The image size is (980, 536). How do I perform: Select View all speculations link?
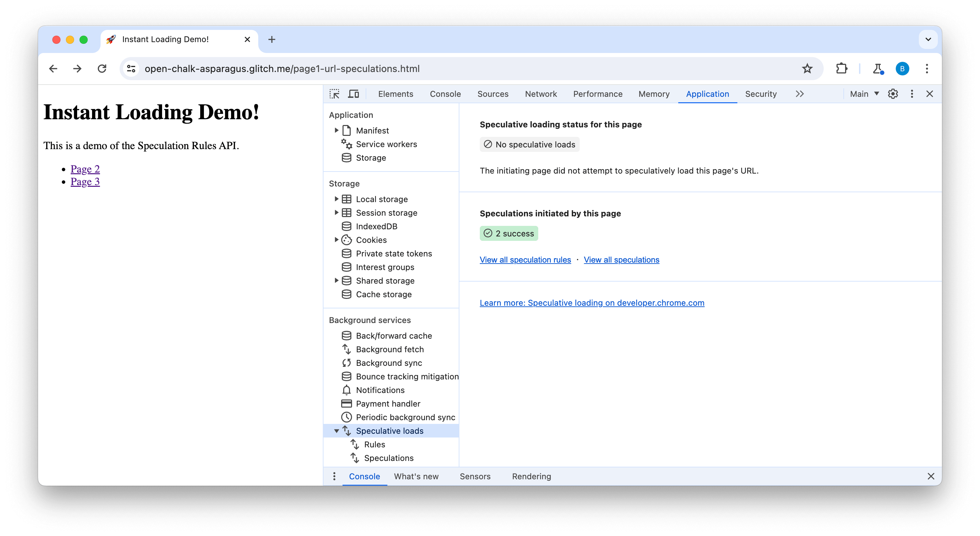(621, 260)
